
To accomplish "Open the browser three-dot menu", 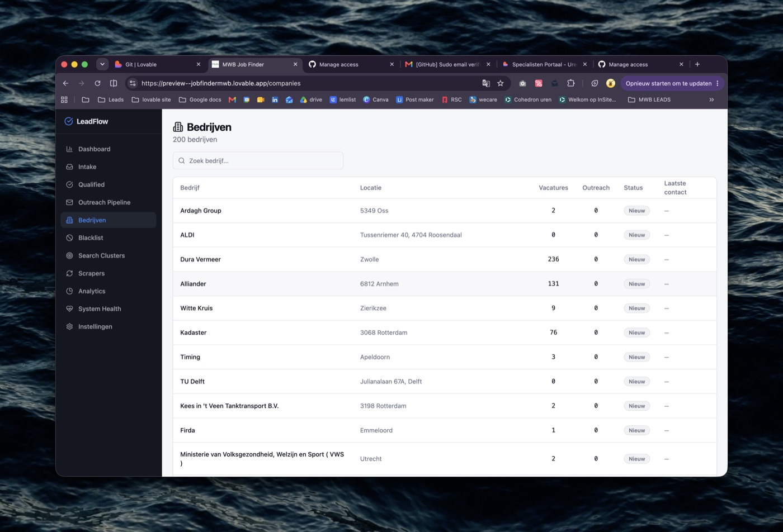I will pos(718,83).
